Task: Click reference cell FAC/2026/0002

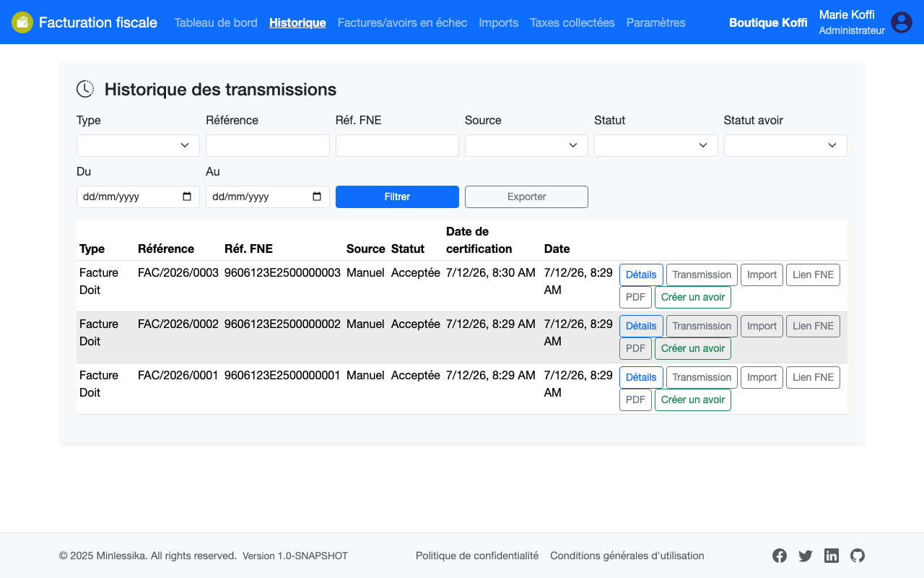Action: (x=178, y=324)
